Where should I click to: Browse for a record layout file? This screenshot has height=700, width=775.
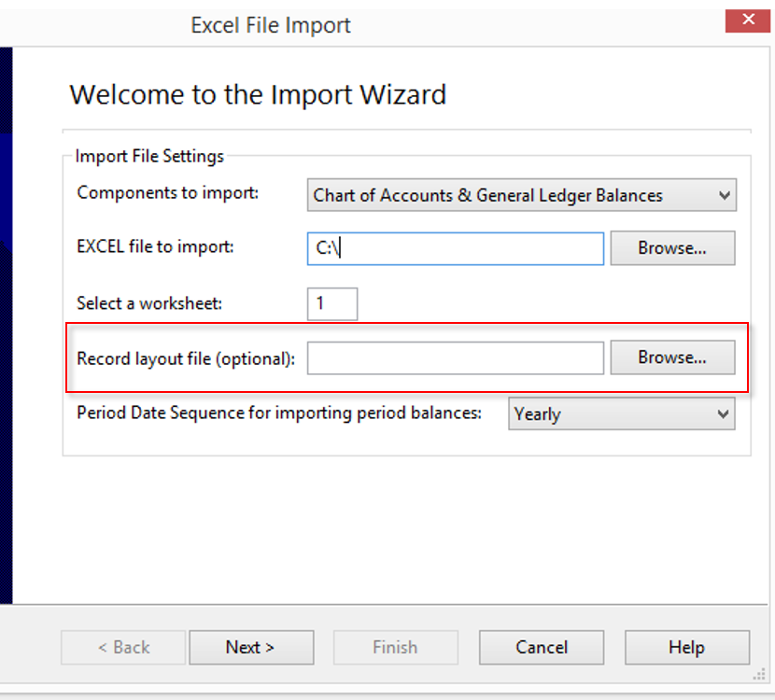(x=672, y=357)
